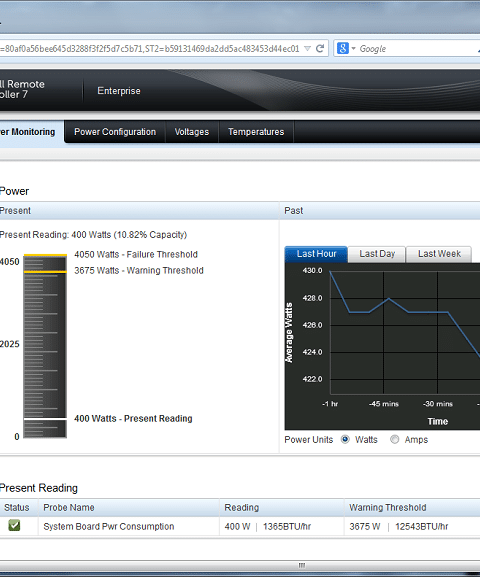
Task: Open the Power Configuration tab
Action: pos(115,132)
